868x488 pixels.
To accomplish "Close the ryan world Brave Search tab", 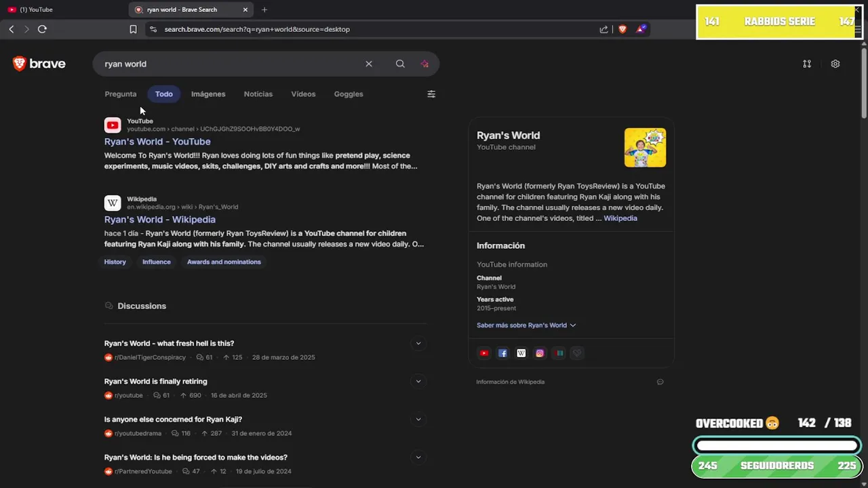I will click(x=245, y=9).
